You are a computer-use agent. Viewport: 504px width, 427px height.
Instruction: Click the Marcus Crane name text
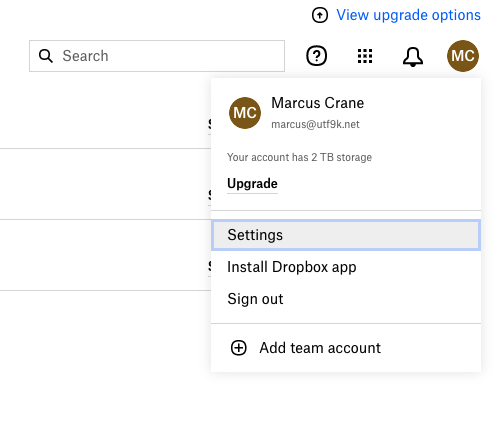(x=318, y=103)
